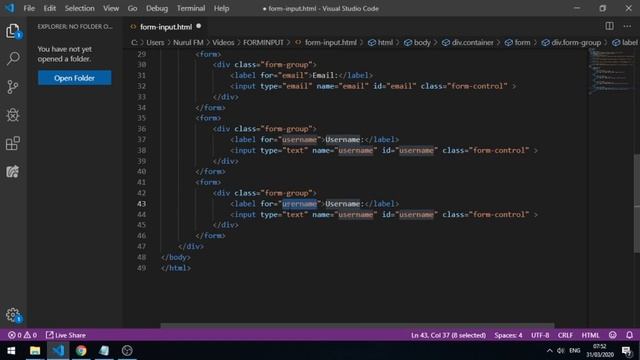Open the Selection menu
The width and height of the screenshot is (640, 360).
point(80,8)
